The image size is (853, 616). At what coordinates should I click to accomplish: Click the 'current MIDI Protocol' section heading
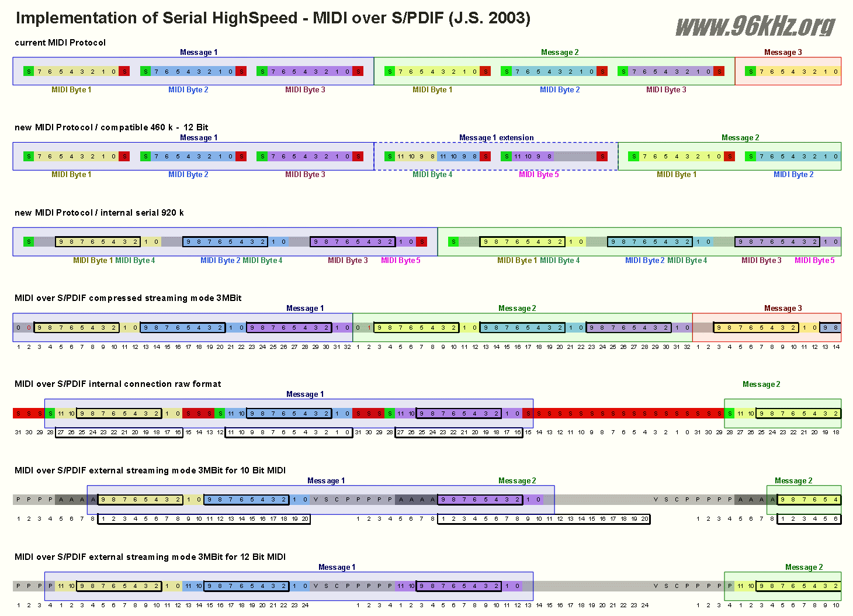(60, 43)
